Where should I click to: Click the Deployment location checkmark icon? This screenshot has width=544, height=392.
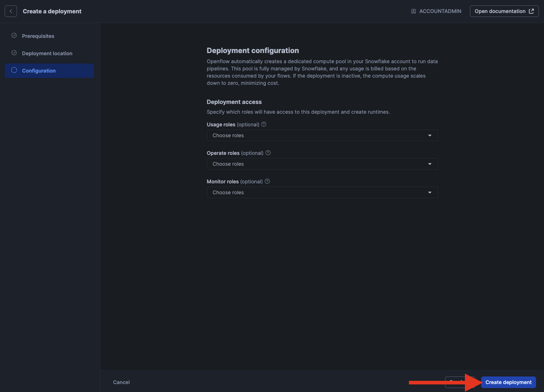pyautogui.click(x=14, y=53)
